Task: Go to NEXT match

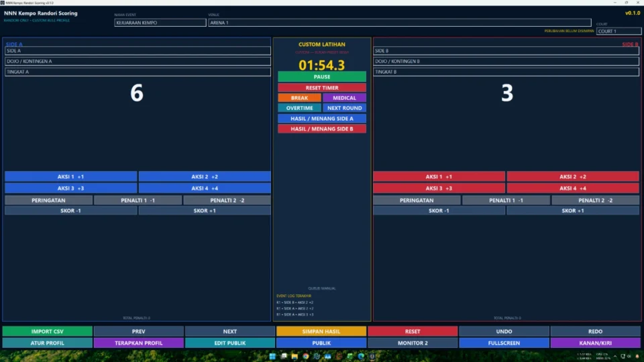Action: pos(230,331)
